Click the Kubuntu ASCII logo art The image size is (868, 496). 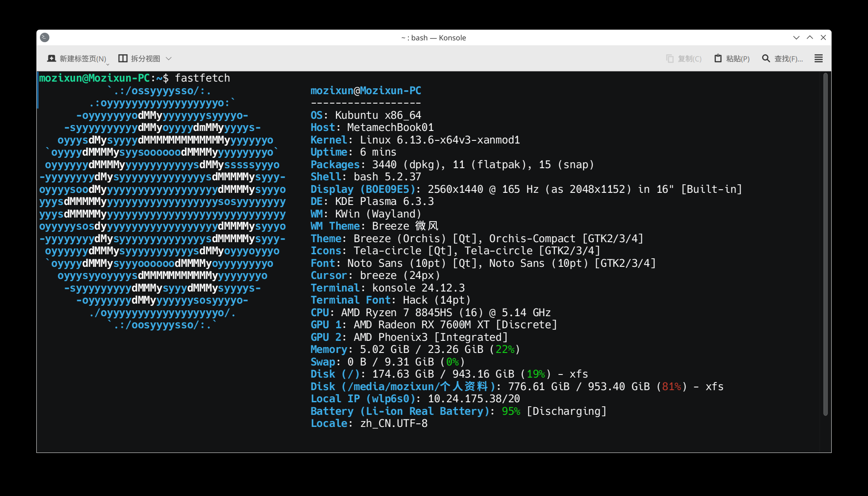[x=162, y=208]
